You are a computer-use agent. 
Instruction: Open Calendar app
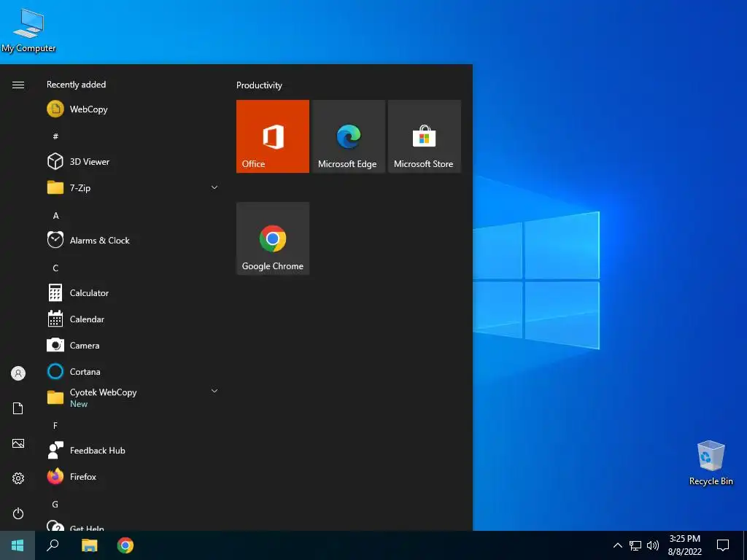pyautogui.click(x=133, y=319)
